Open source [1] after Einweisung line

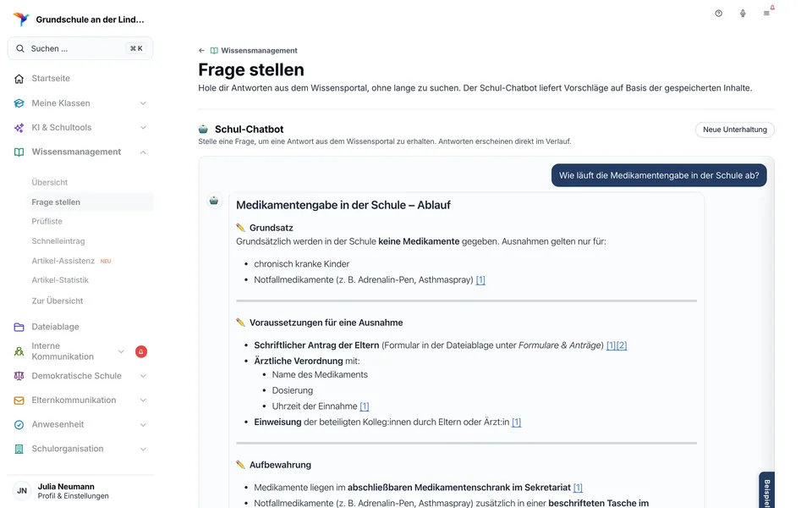click(516, 422)
